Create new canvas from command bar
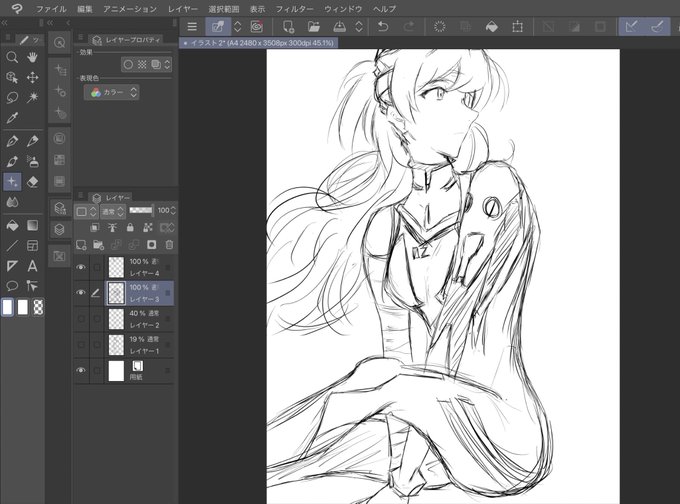The width and height of the screenshot is (680, 504). click(x=288, y=27)
